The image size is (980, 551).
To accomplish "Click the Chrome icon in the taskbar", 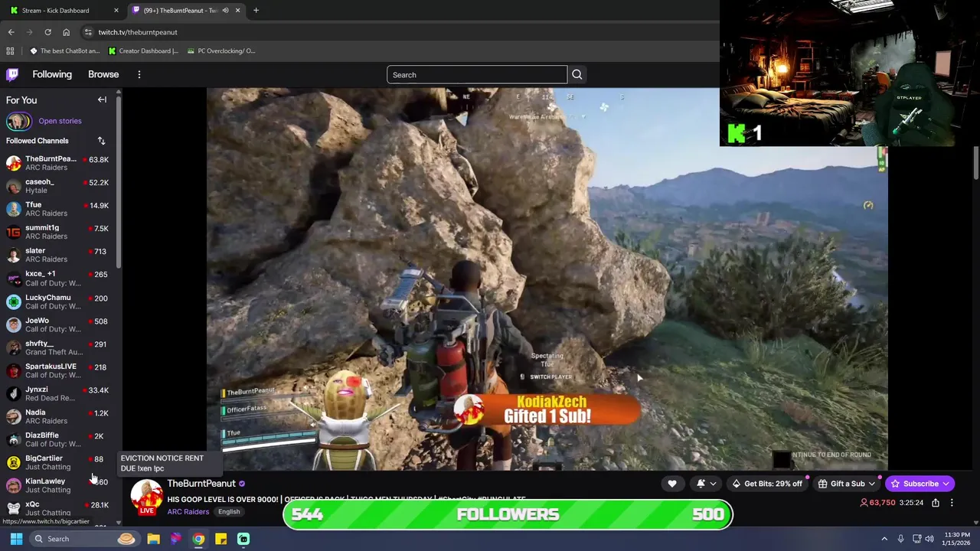I will pos(198,539).
